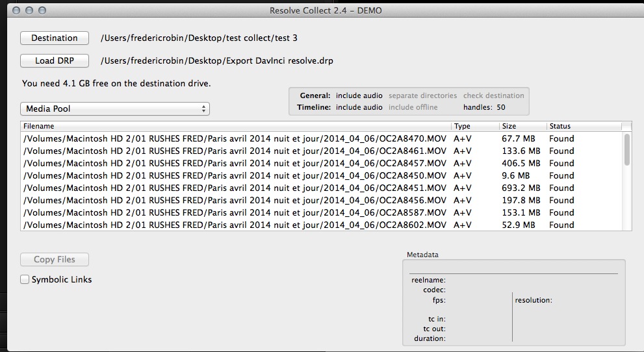Enable the Symbolic Links checkbox
The height and width of the screenshot is (352, 644).
pyautogui.click(x=25, y=280)
